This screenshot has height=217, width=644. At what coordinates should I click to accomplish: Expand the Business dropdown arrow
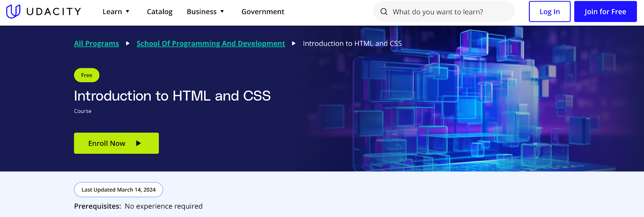pos(222,11)
